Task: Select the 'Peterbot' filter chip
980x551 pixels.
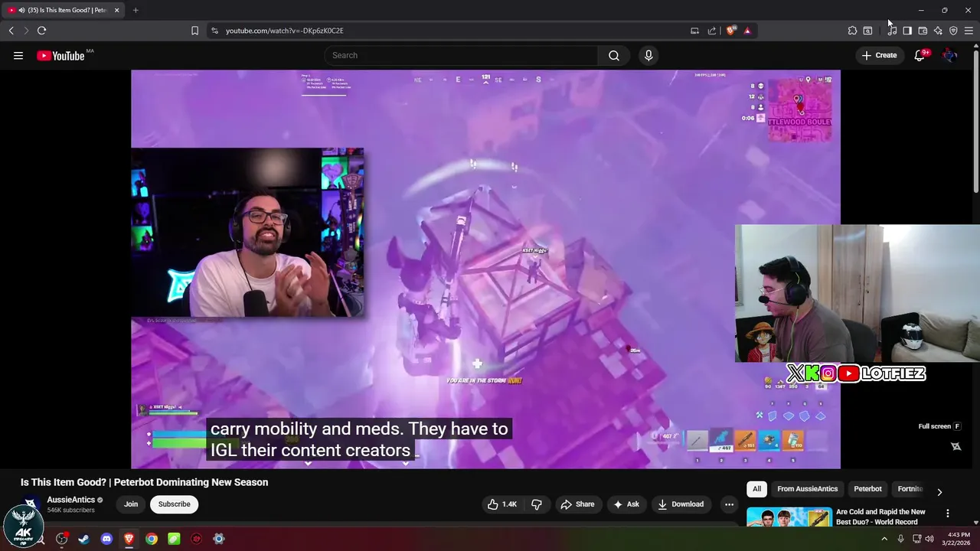Action: [867, 489]
